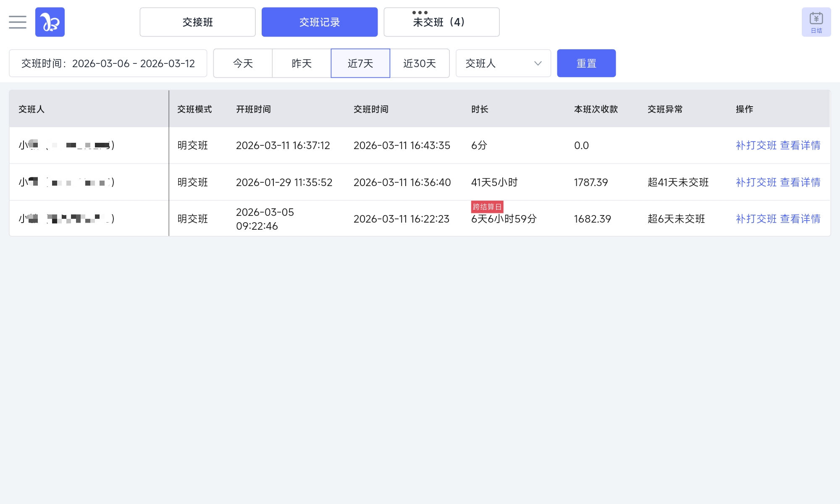Screen dimensions: 840x504
Task: Switch to the 交接班 tab
Action: (x=197, y=22)
